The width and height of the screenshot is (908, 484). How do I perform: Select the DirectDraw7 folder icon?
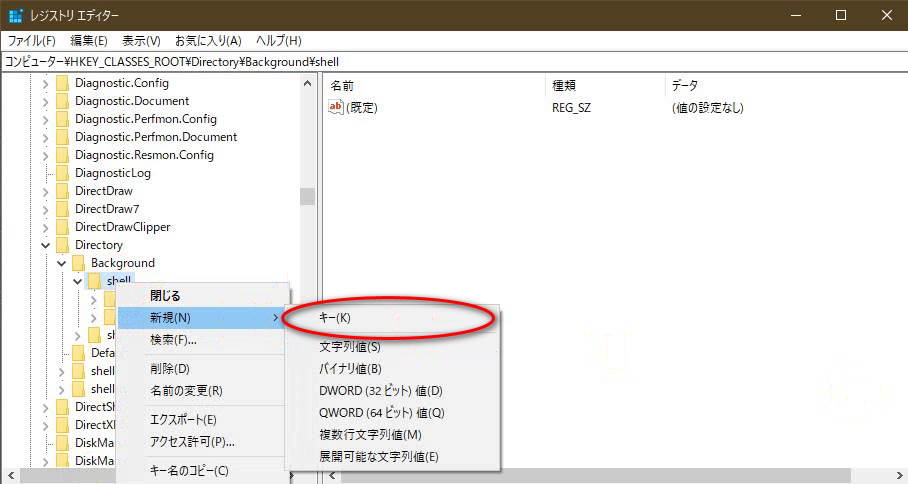pos(63,209)
